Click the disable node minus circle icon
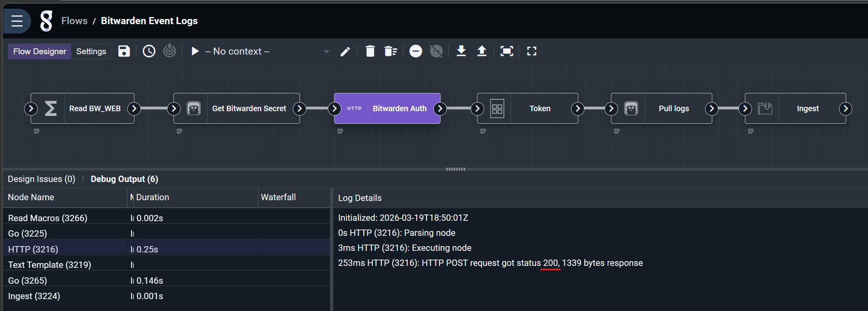Screen dimensions: 868x311 [416, 51]
